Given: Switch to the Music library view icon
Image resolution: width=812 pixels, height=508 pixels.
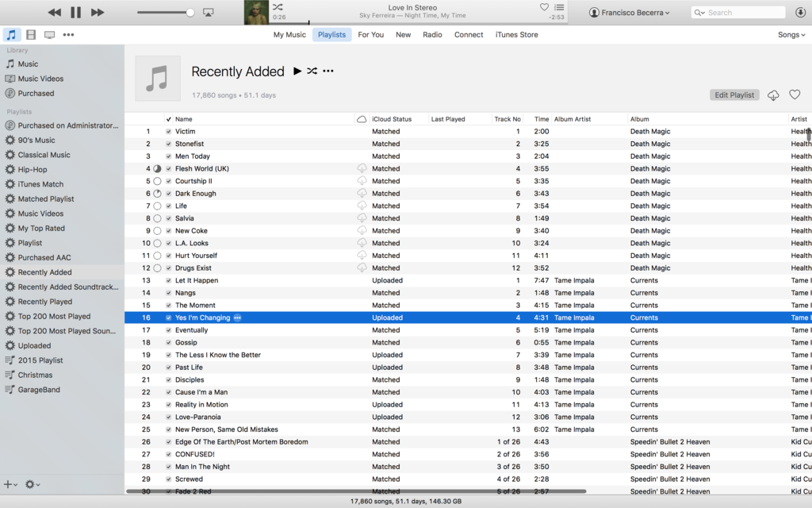Looking at the screenshot, I should click(11, 35).
